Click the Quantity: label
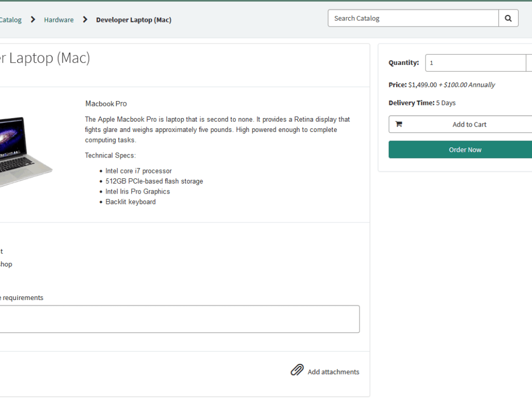 (x=404, y=63)
